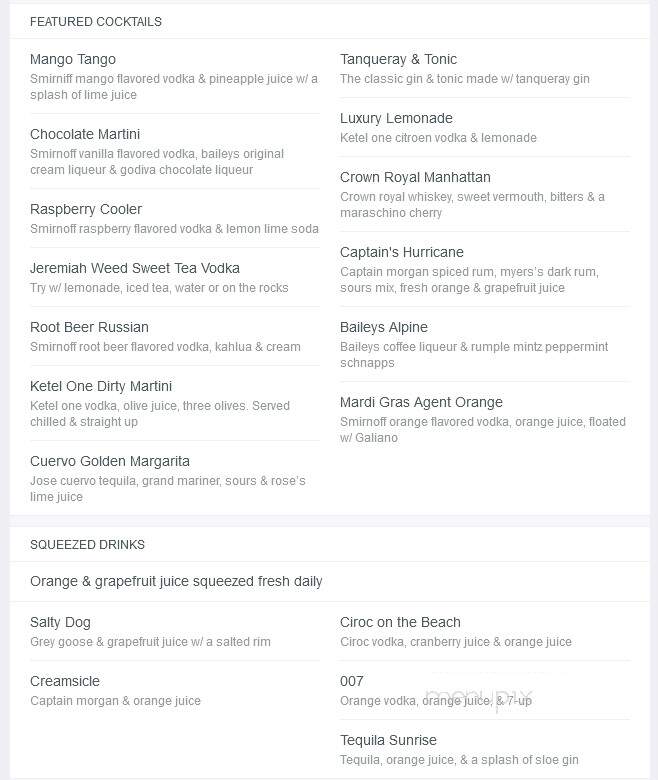
Task: Click the Squeezed Drinks section header
Action: [x=88, y=545]
